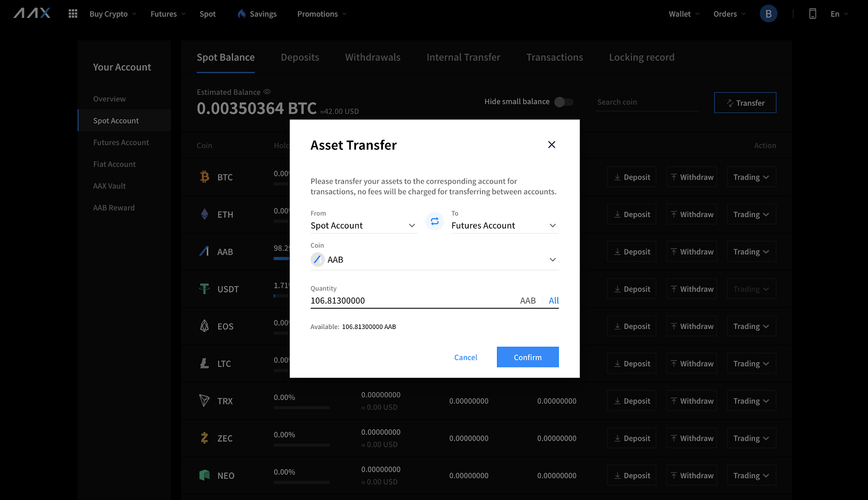Open the Wallet dropdown

tap(684, 14)
